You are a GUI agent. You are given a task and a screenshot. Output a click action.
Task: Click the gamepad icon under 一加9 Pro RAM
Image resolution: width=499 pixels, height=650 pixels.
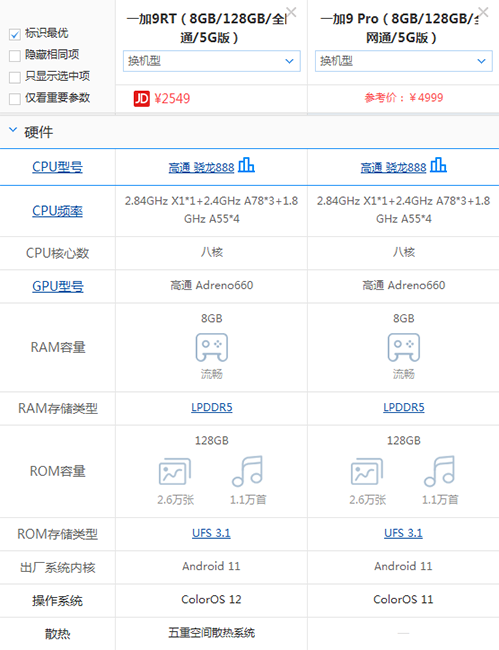coord(404,347)
